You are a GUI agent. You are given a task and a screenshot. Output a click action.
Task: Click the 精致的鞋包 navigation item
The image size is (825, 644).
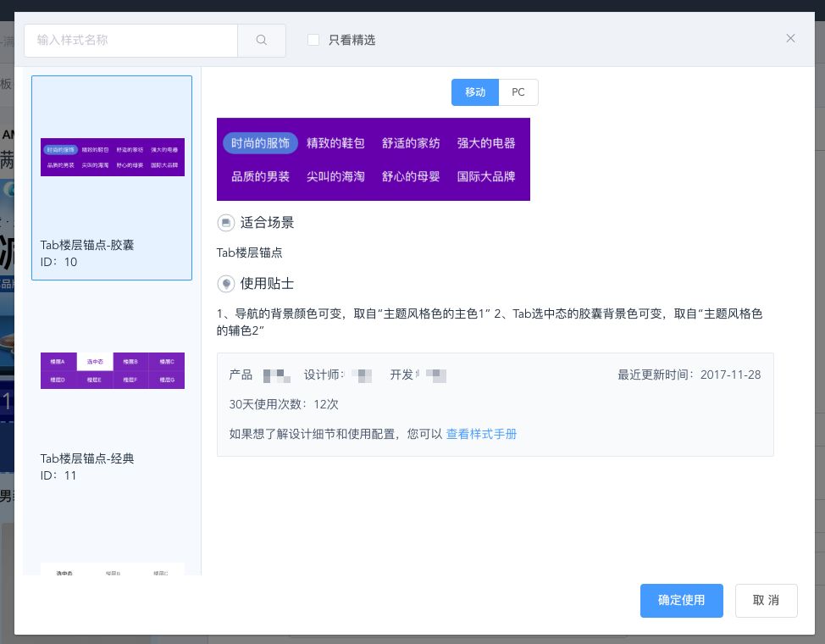336,143
